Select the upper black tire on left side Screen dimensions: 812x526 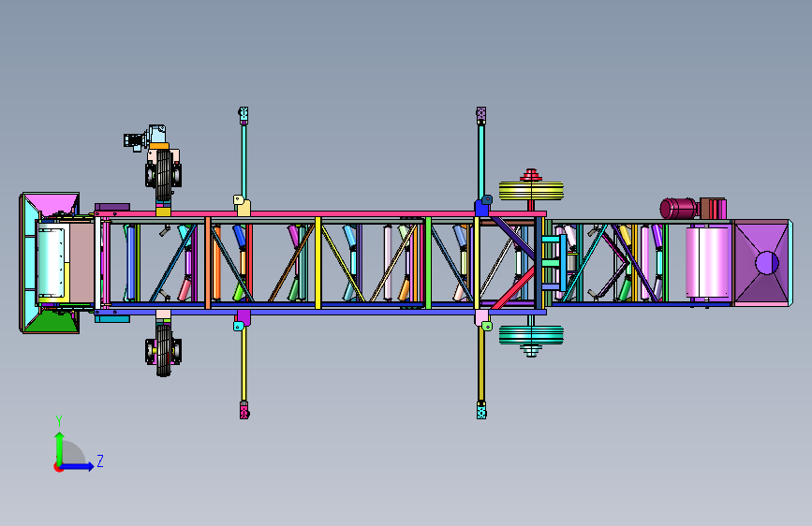pos(163,176)
